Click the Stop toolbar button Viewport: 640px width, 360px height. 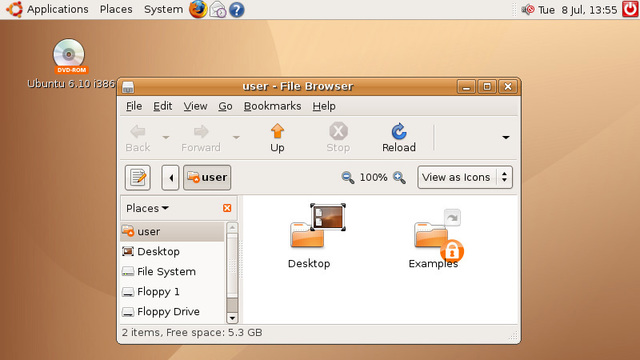tap(338, 138)
